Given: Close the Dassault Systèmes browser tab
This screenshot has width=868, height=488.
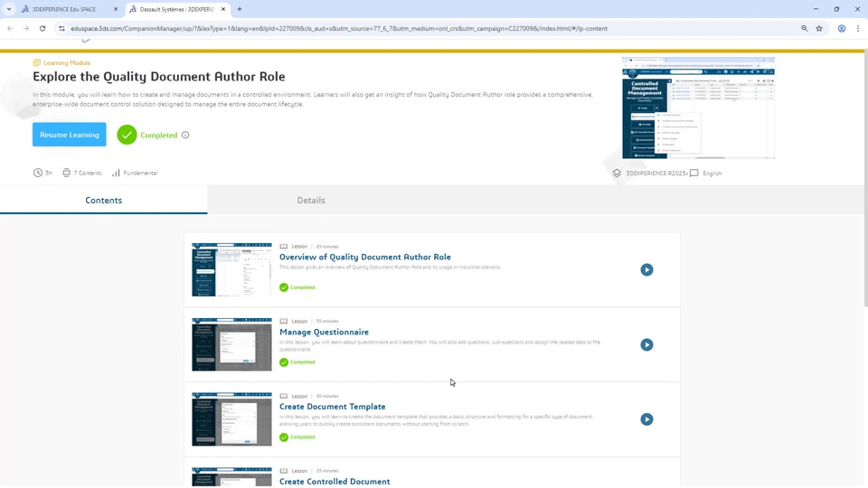Looking at the screenshot, I should 223,9.
